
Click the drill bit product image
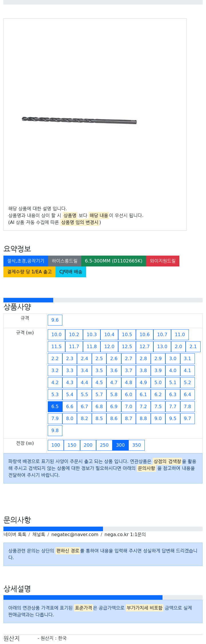click(79, 120)
